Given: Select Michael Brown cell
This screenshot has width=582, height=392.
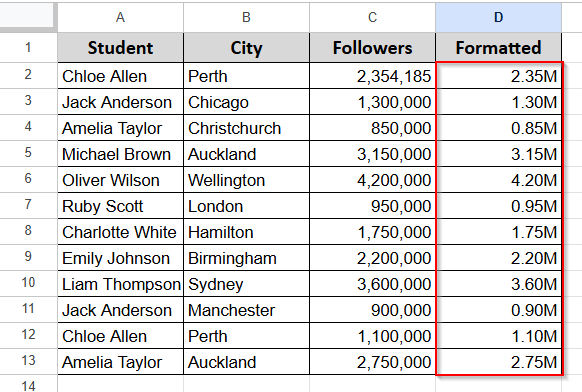Looking at the screenshot, I should pyautogui.click(x=120, y=154).
